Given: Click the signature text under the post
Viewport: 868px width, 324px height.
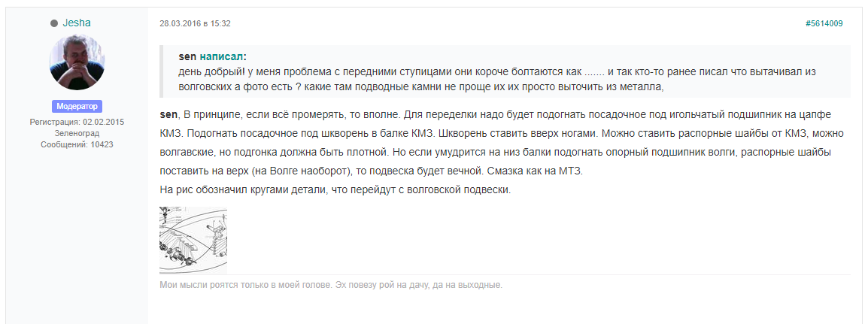Looking at the screenshot, I should 331,285.
